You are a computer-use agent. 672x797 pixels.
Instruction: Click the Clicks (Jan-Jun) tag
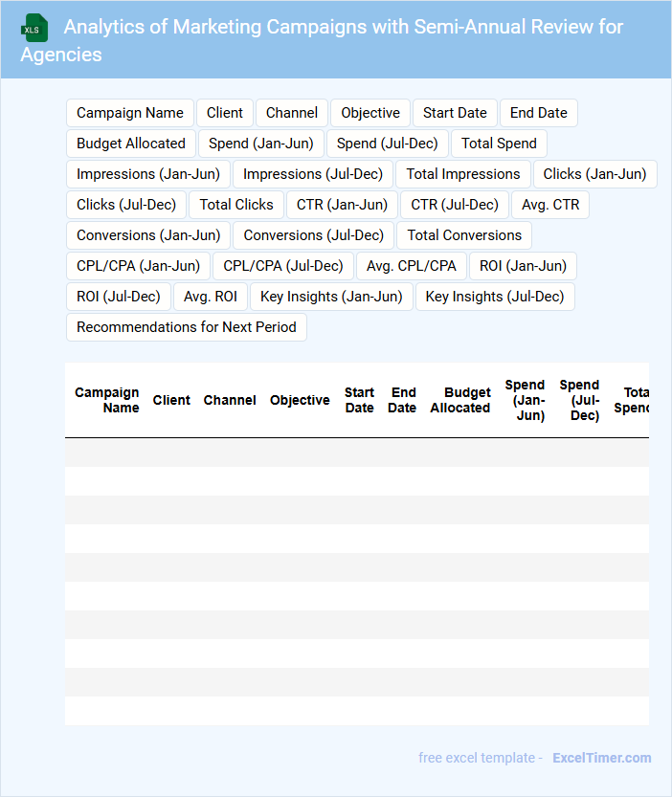pyautogui.click(x=594, y=174)
